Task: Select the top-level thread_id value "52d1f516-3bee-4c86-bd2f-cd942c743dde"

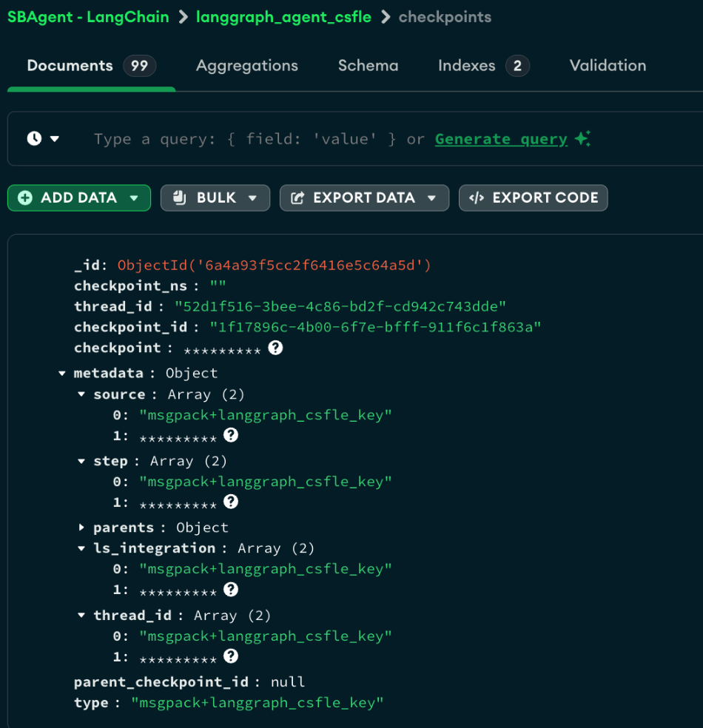Action: click(340, 306)
